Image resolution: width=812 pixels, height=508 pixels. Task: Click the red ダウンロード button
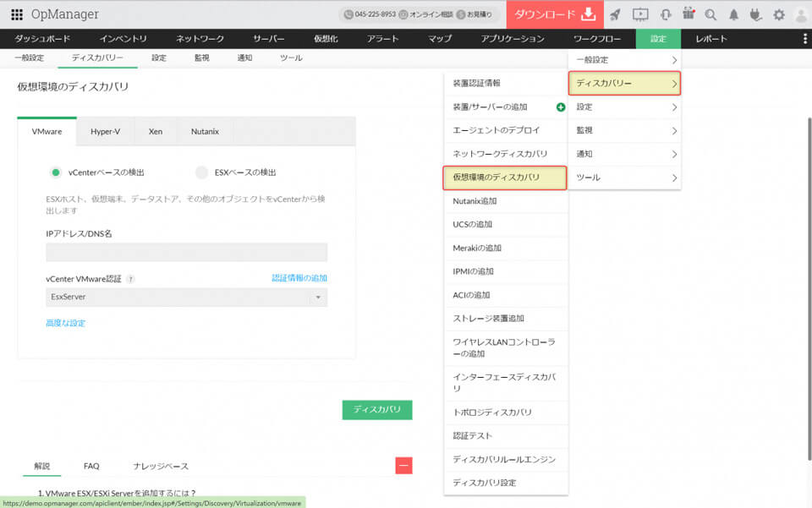click(555, 14)
